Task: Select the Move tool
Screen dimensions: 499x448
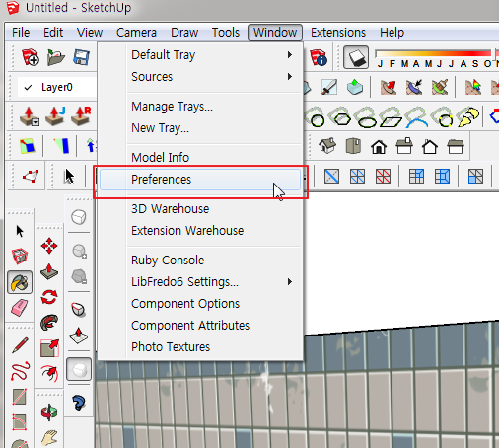Action: point(49,246)
